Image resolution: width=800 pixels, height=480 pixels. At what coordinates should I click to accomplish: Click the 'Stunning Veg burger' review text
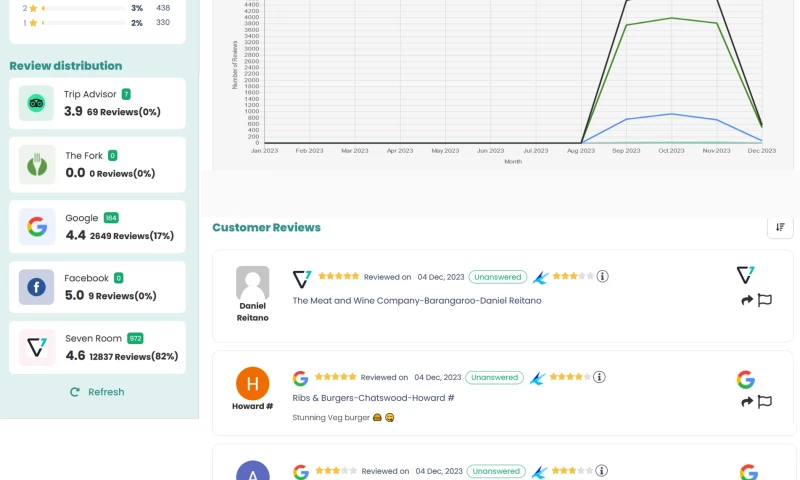(331, 417)
